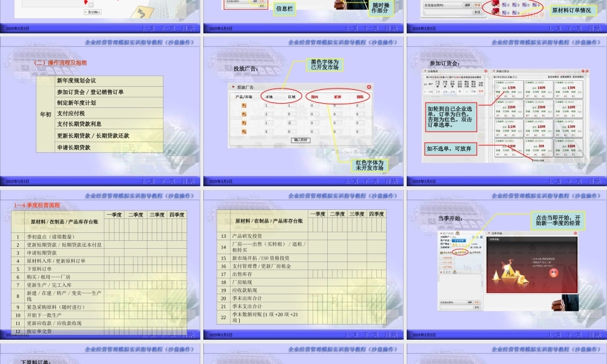Open 目录 from the 投放广告 slide footer

point(392,181)
